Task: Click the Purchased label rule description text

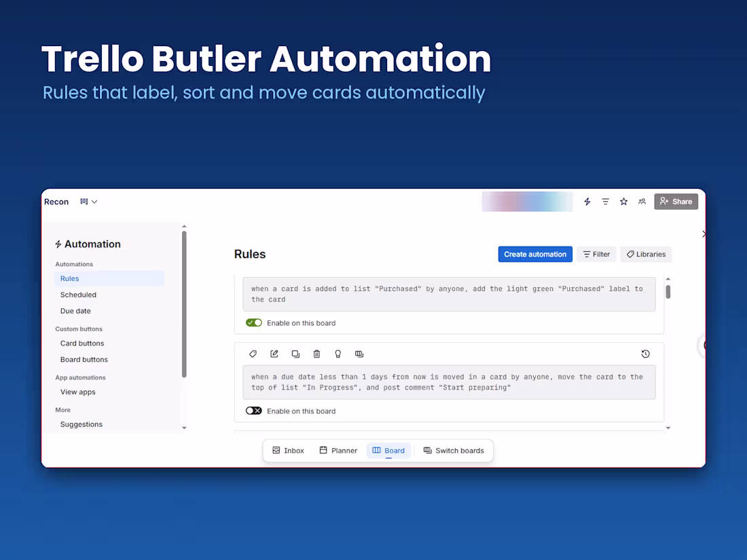Action: [449, 295]
